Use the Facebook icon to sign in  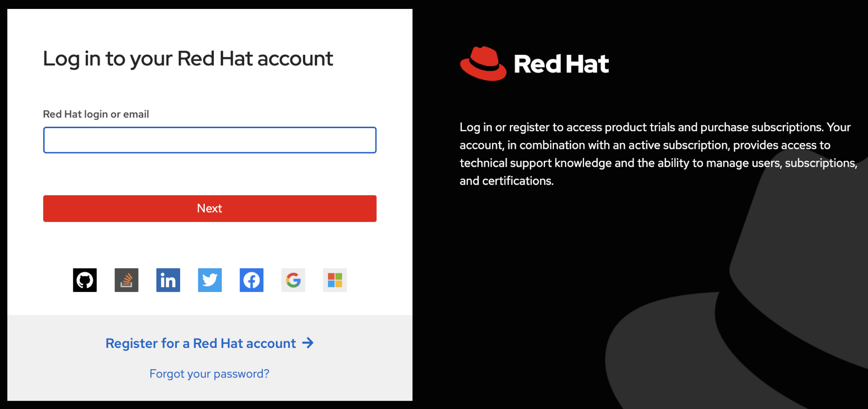coord(251,280)
